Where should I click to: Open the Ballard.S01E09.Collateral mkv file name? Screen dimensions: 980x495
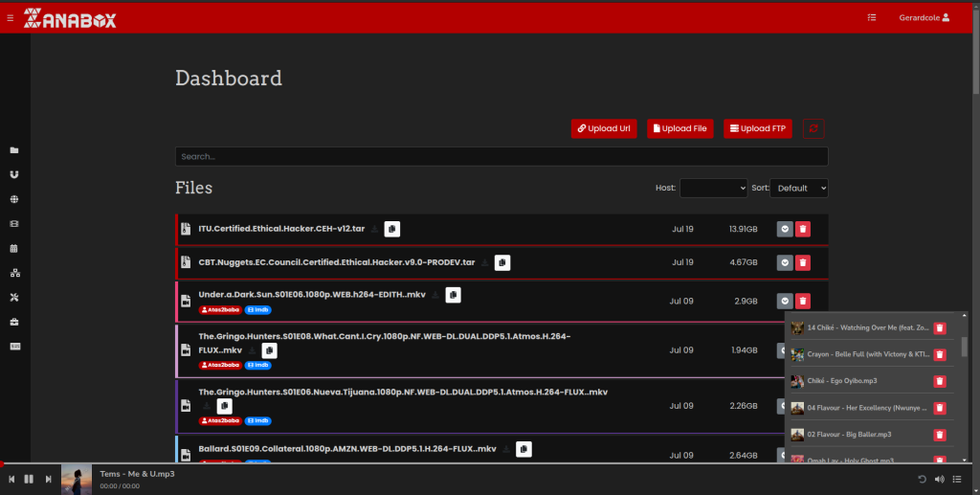(x=347, y=449)
